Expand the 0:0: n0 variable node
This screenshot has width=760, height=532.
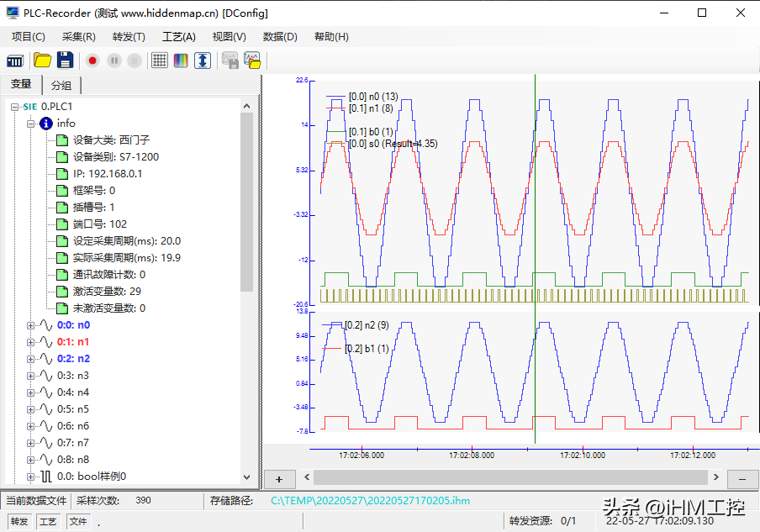[31, 325]
